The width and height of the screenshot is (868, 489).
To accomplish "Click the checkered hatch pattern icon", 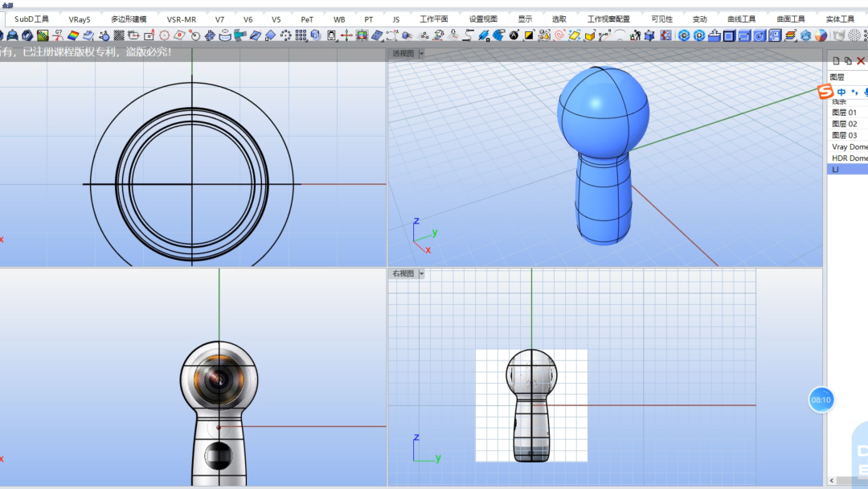I will (119, 36).
